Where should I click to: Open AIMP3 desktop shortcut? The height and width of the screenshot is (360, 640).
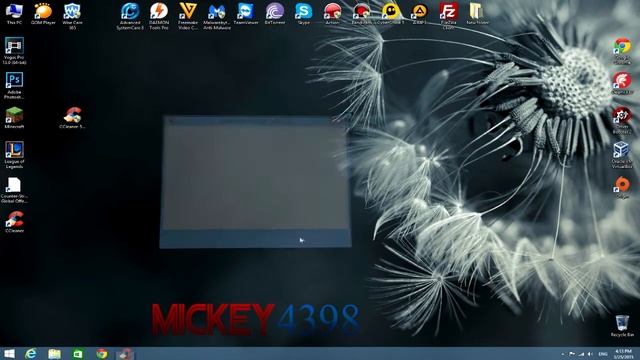coord(420,14)
